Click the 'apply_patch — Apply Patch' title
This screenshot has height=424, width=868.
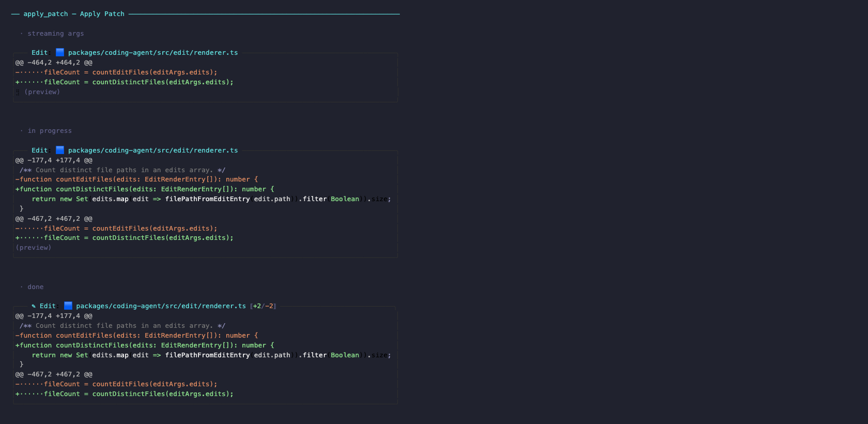(74, 14)
